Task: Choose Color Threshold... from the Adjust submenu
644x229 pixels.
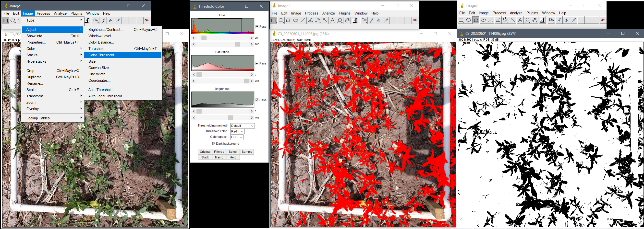Action: point(102,55)
